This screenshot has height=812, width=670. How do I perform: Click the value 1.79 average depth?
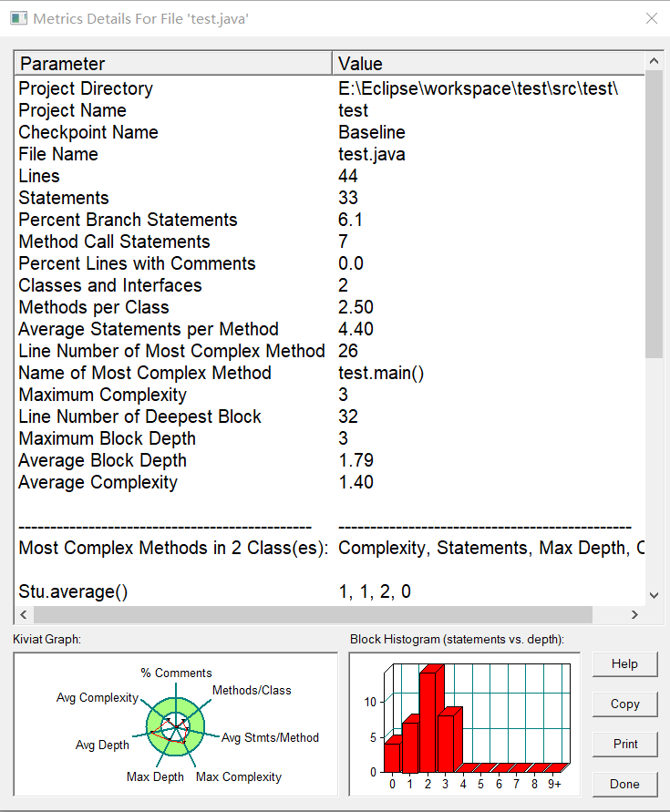pyautogui.click(x=356, y=460)
